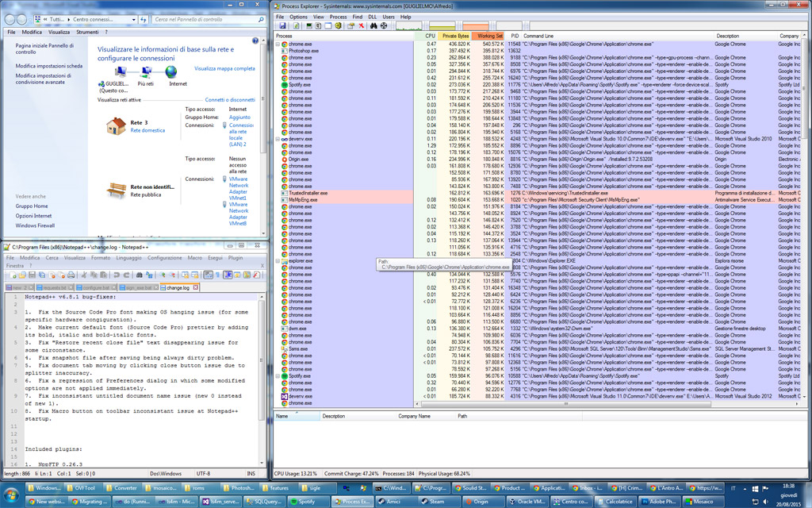This screenshot has width=812, height=508.
Task: Open Find Handle using the binoculars icon
Action: tap(373, 25)
